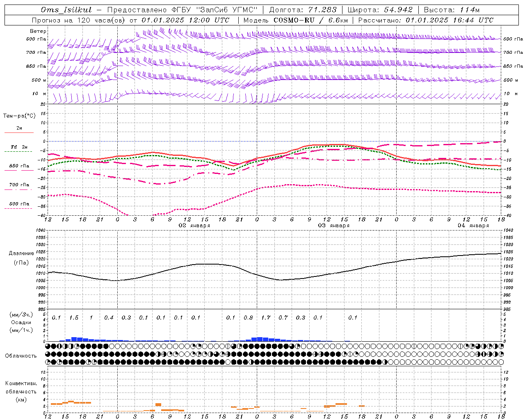Click the 1.7 precipitation value
The width and height of the screenshot is (525, 420).
(x=266, y=318)
